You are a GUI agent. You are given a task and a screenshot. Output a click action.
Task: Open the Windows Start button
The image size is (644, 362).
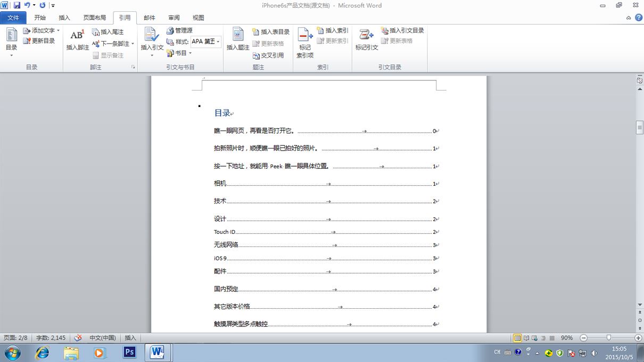[12, 352]
